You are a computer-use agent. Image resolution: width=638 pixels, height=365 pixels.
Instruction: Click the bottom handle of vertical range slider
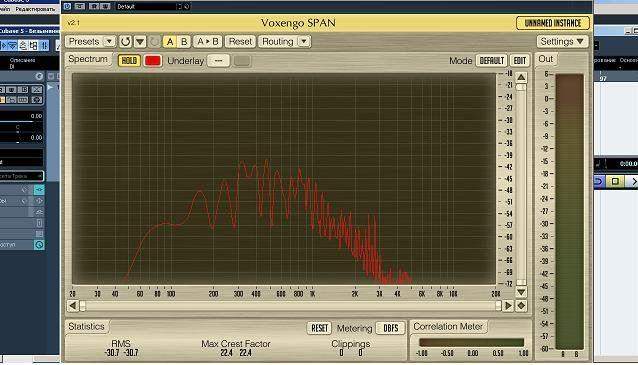521,282
